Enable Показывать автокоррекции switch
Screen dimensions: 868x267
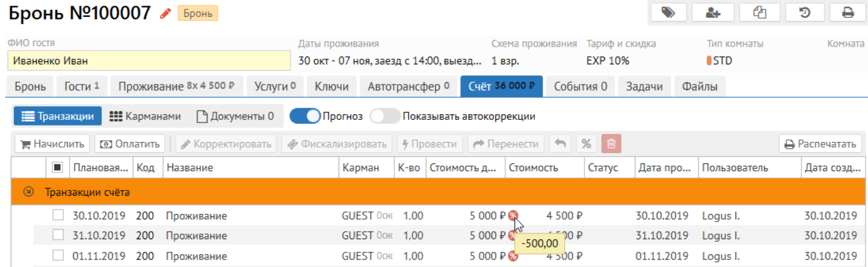coord(385,116)
